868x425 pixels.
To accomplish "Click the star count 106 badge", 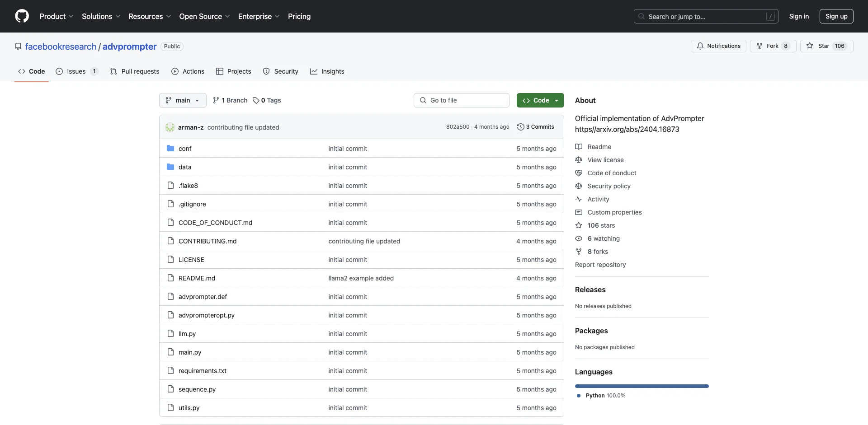I will 840,46.
